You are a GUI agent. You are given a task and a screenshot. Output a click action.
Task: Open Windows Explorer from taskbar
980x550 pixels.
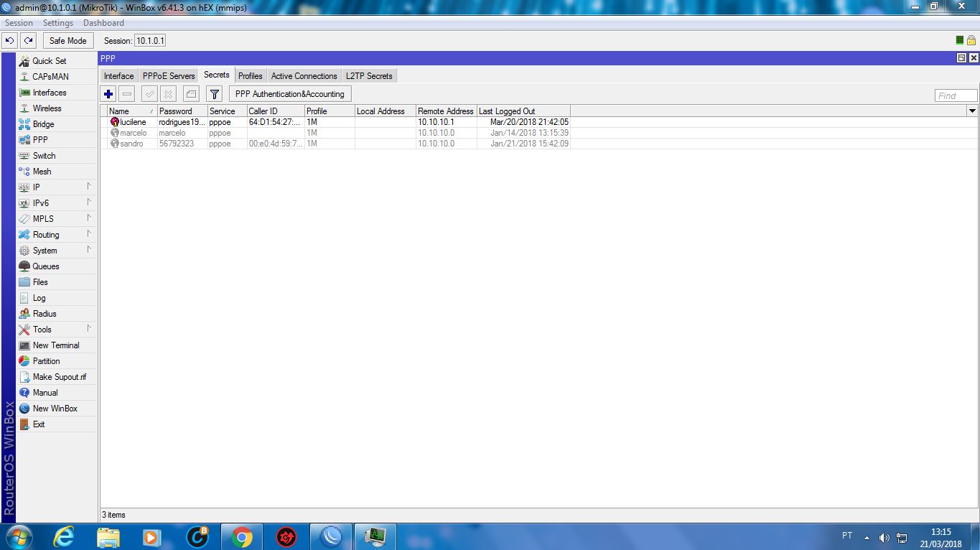[x=108, y=537]
